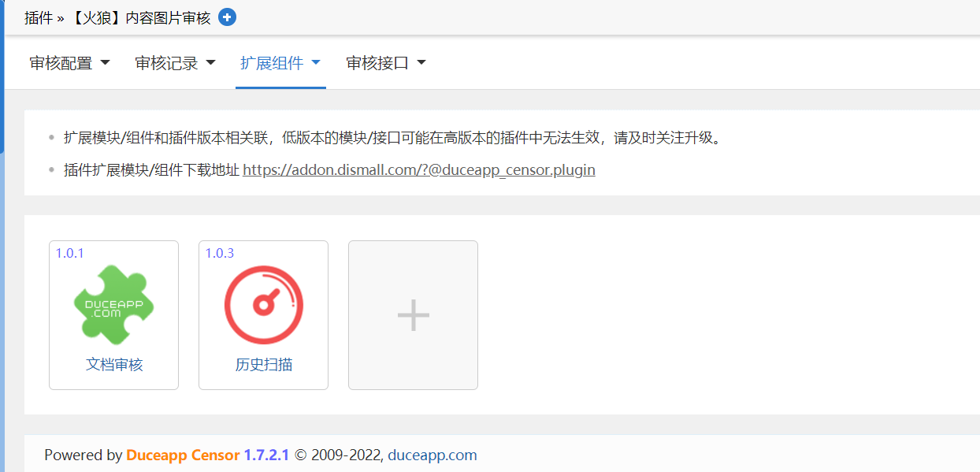Open the 文档审核 green puzzle component icon
This screenshot has width=980, height=472.
pyautogui.click(x=113, y=303)
